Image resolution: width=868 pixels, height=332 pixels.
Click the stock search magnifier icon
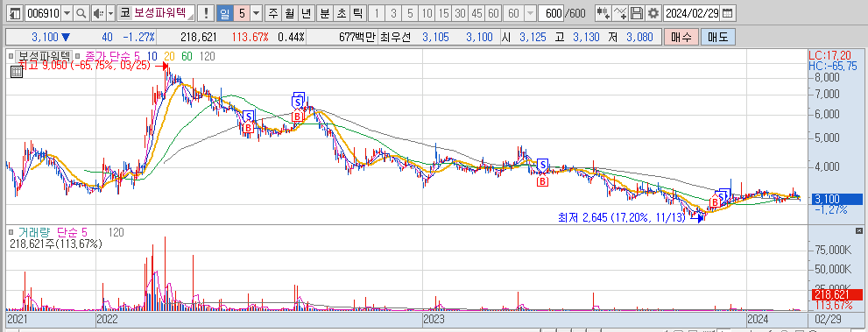point(81,13)
